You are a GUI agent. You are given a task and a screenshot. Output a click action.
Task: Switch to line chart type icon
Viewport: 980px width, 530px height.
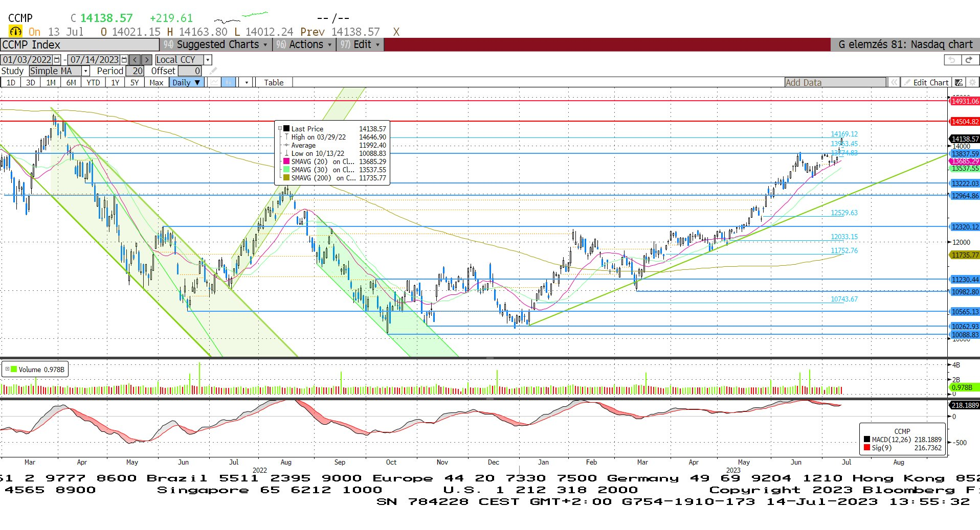click(x=215, y=82)
